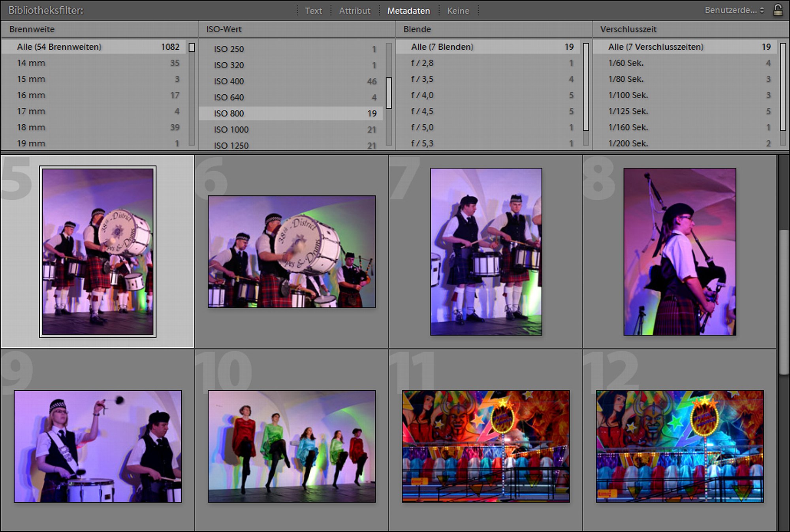Switch to the Text filter tab
790x532 pixels.
point(313,11)
